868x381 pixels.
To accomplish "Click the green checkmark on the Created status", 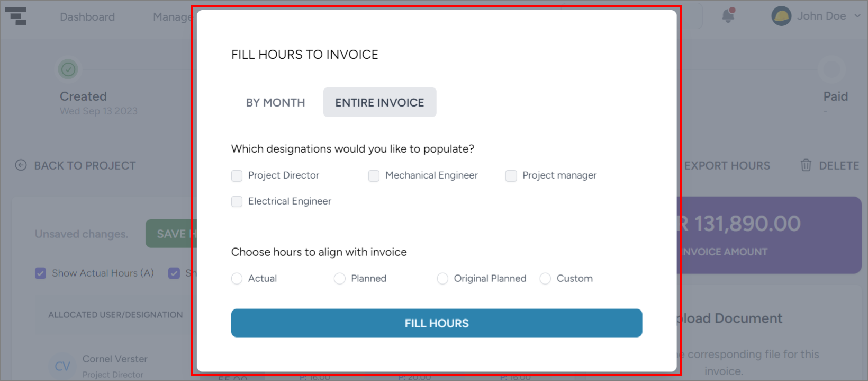I will 68,69.
